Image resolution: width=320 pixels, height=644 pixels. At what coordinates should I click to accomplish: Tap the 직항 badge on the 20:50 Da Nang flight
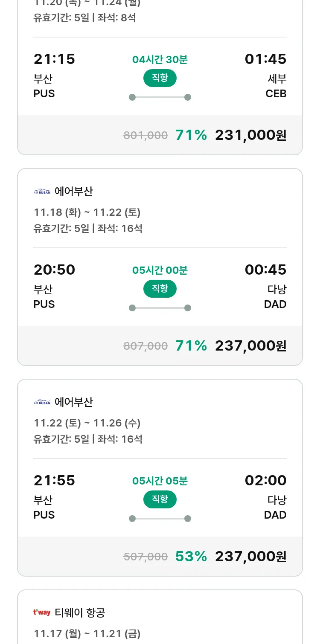coord(160,289)
